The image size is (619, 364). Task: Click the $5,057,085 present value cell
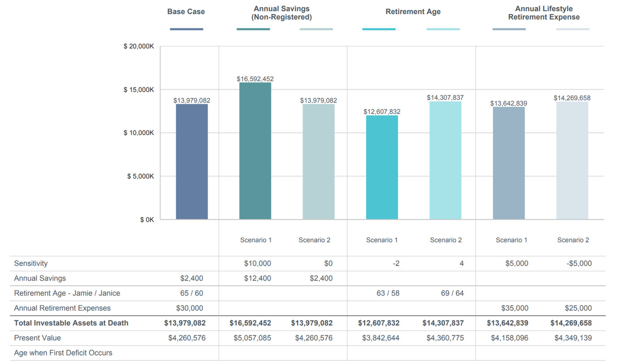click(253, 338)
